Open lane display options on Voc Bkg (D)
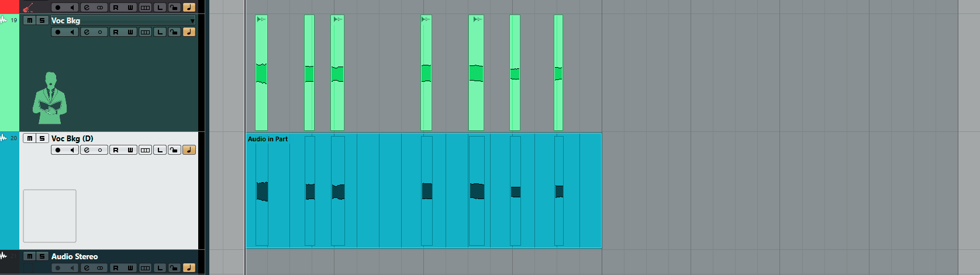Screen dimensions: 980x275 [x=146, y=150]
